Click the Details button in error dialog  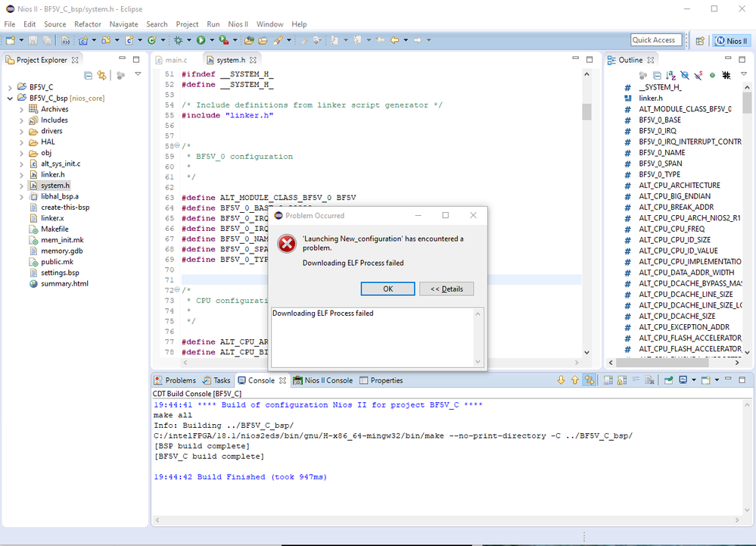point(446,289)
